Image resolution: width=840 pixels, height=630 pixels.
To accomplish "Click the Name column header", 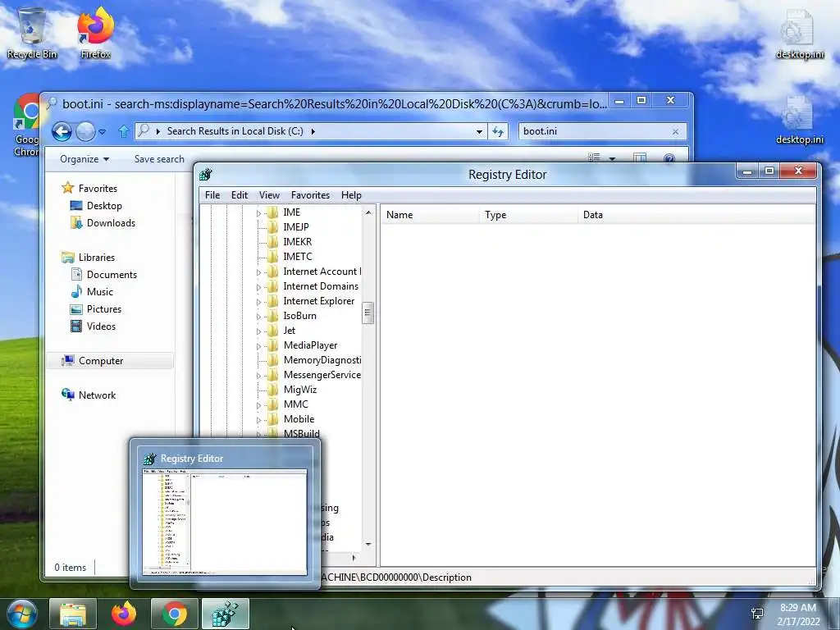I will pyautogui.click(x=430, y=215).
